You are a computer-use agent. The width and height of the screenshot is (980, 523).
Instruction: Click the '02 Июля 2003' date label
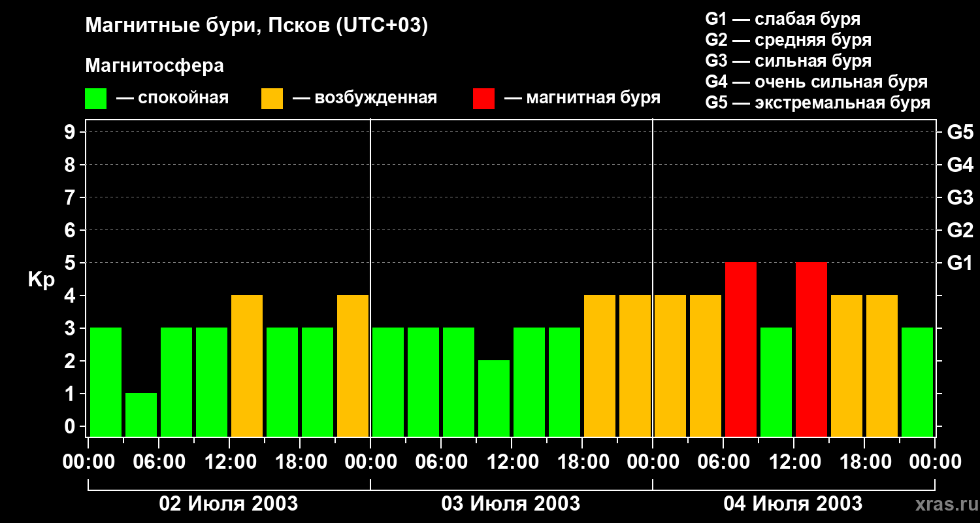(229, 504)
